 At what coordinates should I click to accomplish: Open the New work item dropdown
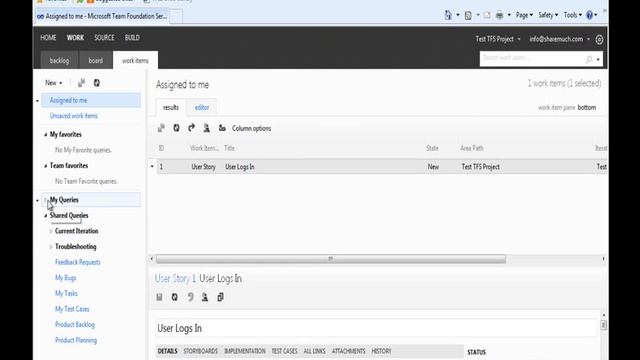(53, 83)
